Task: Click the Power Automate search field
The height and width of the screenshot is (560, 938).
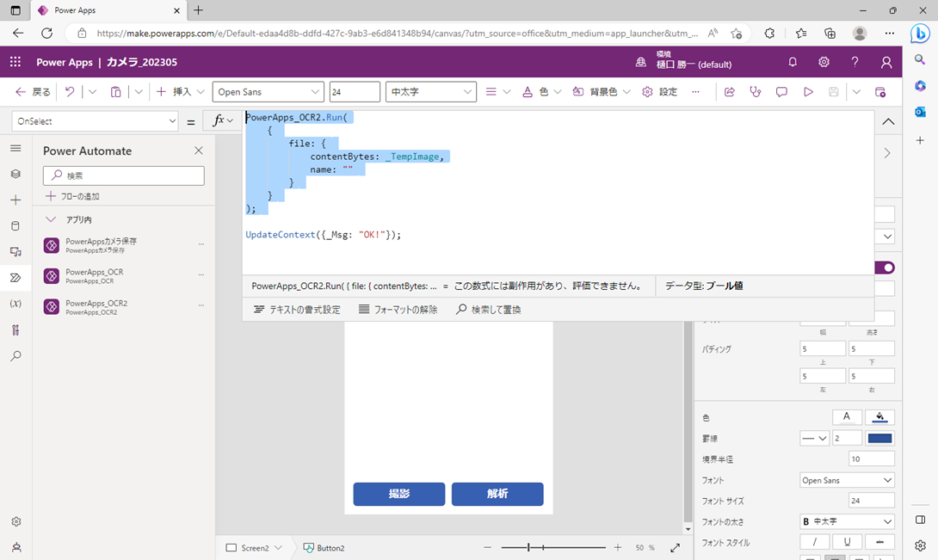Action: pos(124,175)
